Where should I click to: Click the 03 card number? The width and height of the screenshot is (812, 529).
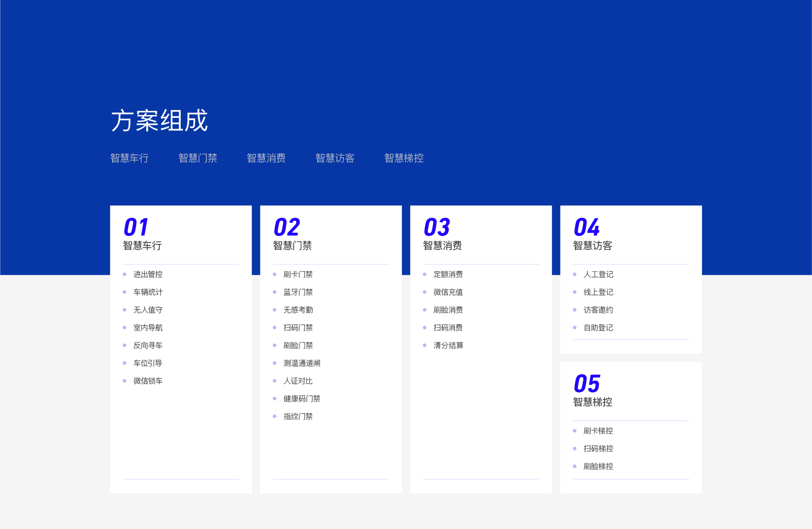(437, 227)
